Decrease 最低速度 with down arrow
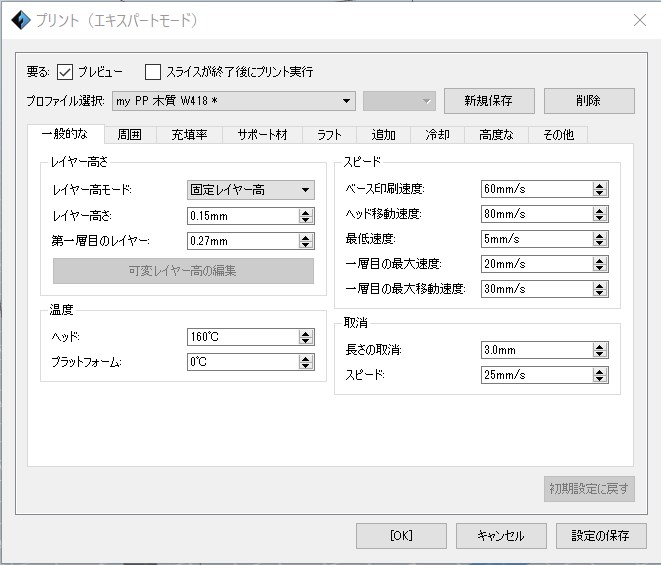The height and width of the screenshot is (565, 661). [x=599, y=243]
